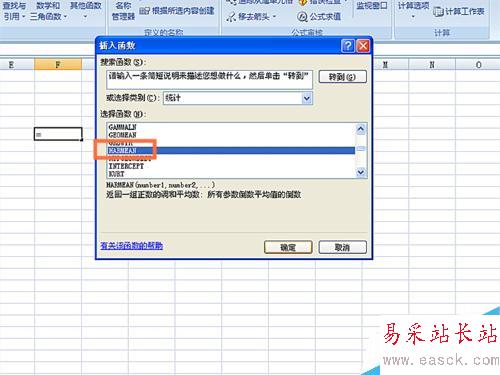Select column E header
The image size is (500, 375).
[x=17, y=64]
